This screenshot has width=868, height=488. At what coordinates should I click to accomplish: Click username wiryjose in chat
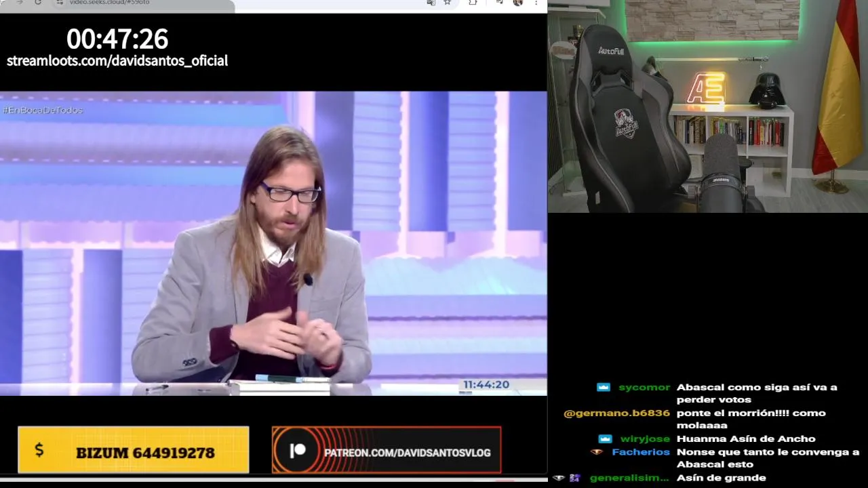tap(645, 439)
